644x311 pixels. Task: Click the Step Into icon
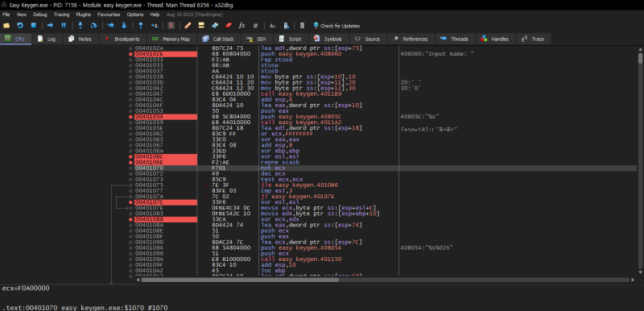[80, 26]
